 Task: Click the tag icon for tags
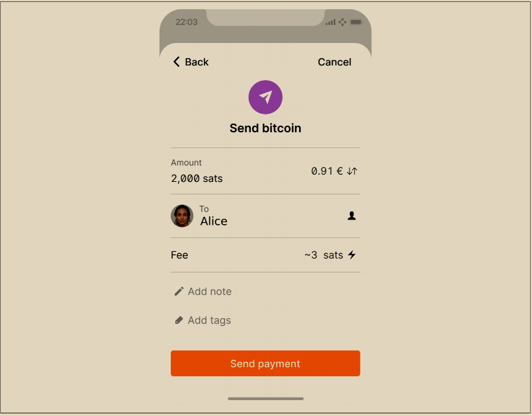(179, 320)
